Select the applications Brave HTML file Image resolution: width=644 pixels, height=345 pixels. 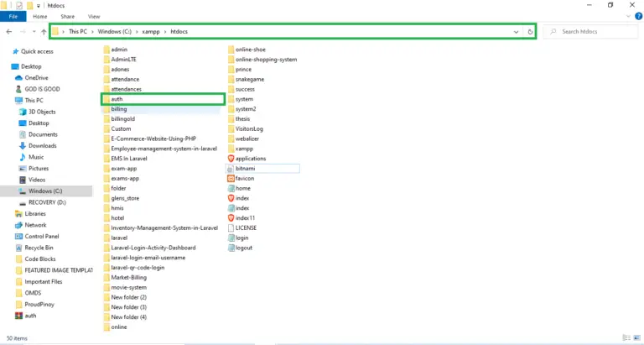click(250, 159)
